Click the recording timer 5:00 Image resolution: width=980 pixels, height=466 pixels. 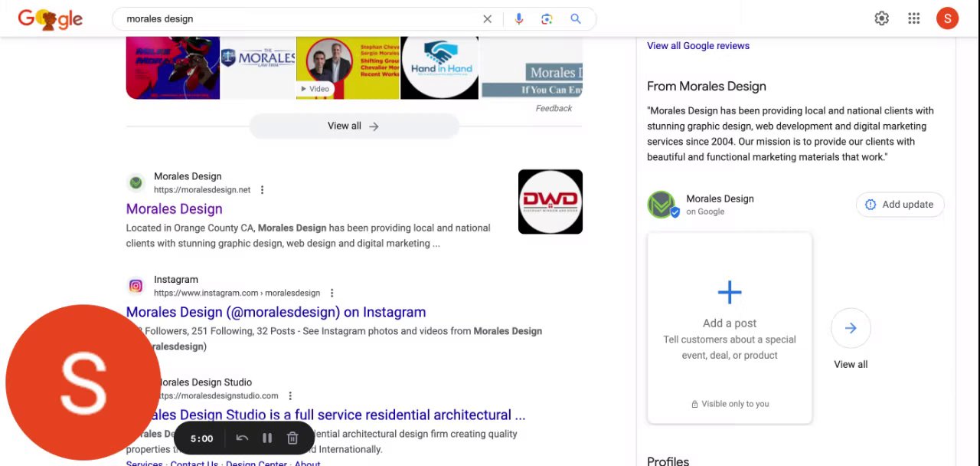coord(201,438)
